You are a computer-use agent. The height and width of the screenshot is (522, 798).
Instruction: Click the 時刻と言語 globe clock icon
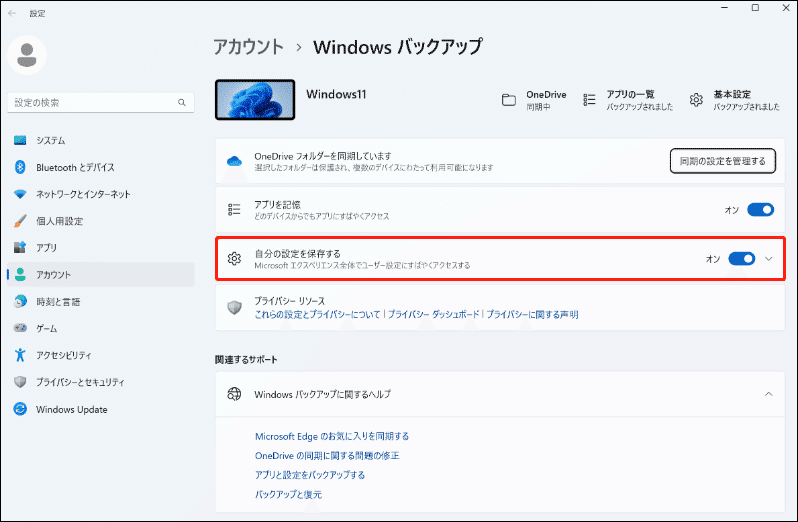[20, 301]
